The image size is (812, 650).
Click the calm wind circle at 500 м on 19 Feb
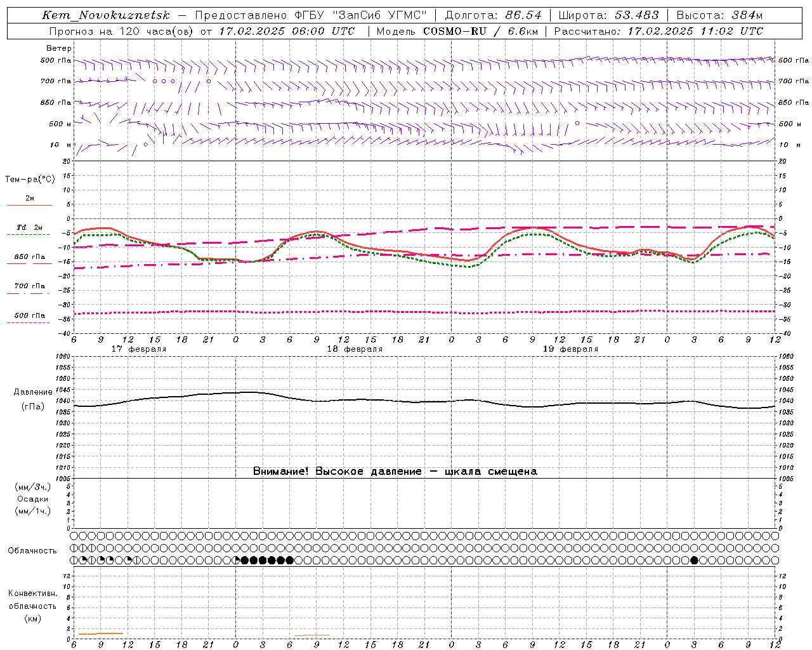coord(577,123)
